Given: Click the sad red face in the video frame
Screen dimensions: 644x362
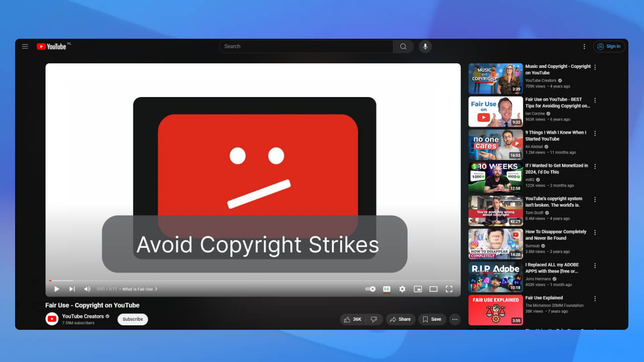Looking at the screenshot, I should point(258,176).
